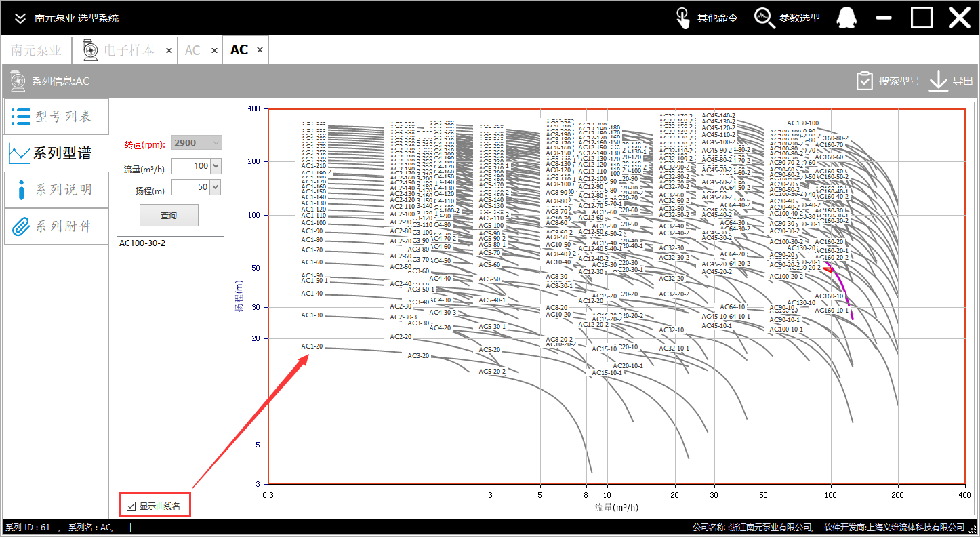Click the 参数选型 label

(x=800, y=18)
